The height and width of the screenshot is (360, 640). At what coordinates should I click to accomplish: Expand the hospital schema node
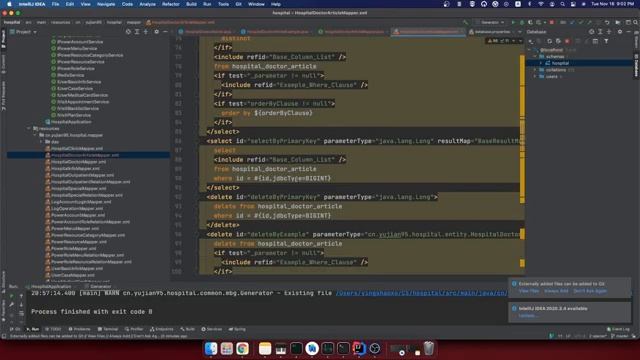[541, 63]
